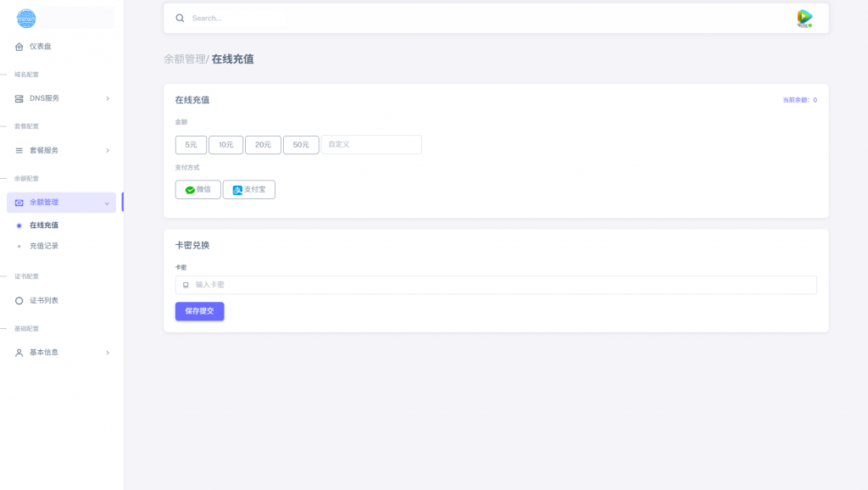This screenshot has width=868, height=490.
Task: Click the site logo in sidebar
Action: pos(26,18)
